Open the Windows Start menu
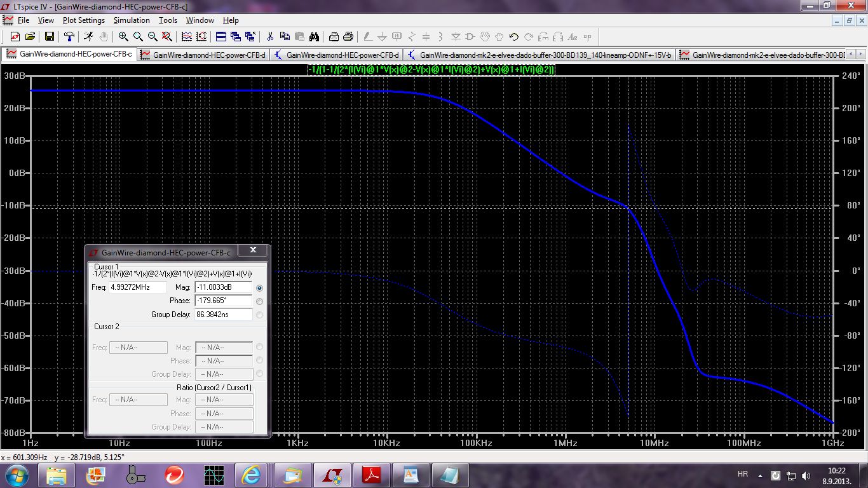The width and height of the screenshot is (868, 488). coord(16,475)
